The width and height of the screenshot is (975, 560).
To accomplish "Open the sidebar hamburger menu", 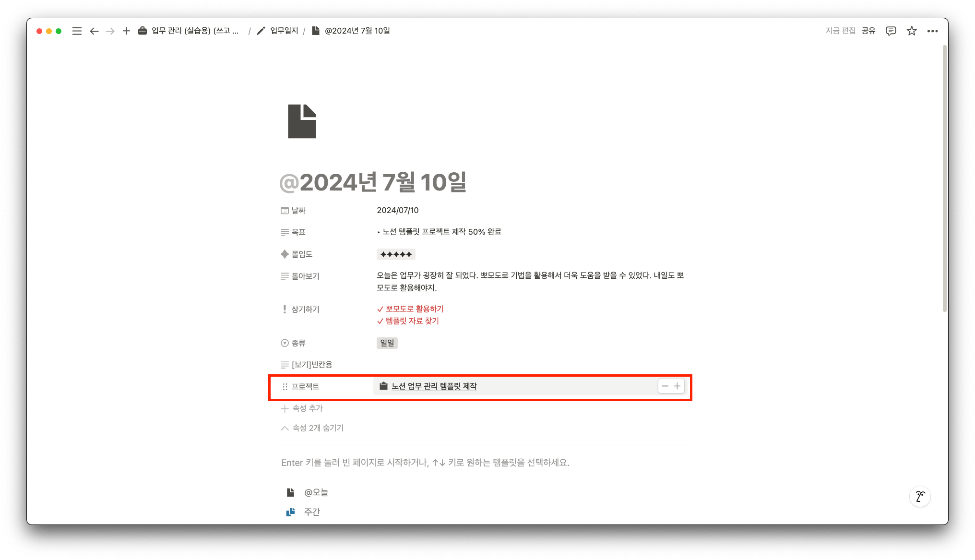I will 77,31.
